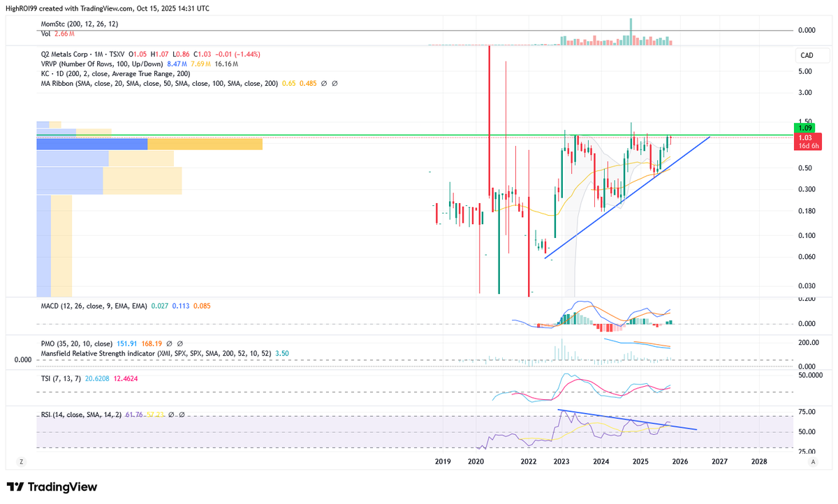Click the 75.00 RSI axis label

[x=807, y=412]
